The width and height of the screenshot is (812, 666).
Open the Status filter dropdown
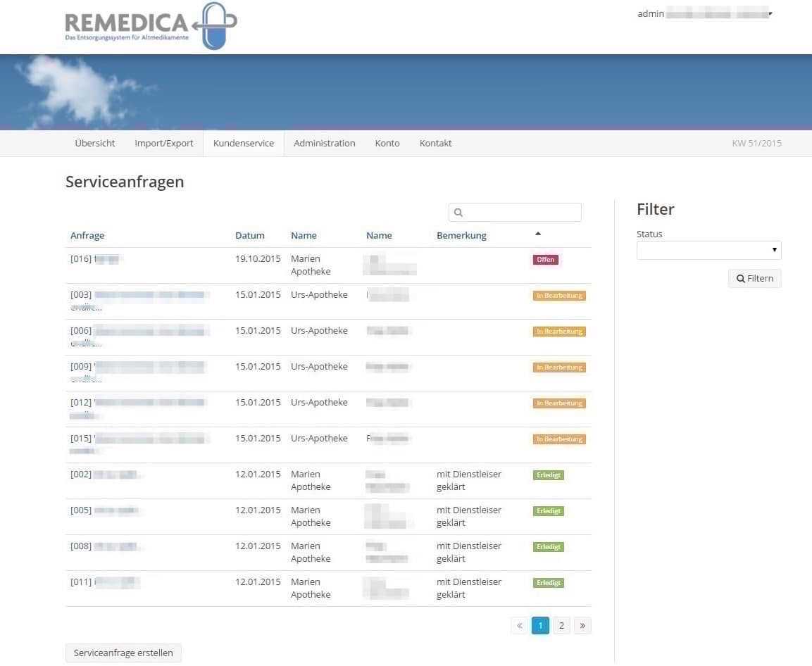[x=708, y=250]
